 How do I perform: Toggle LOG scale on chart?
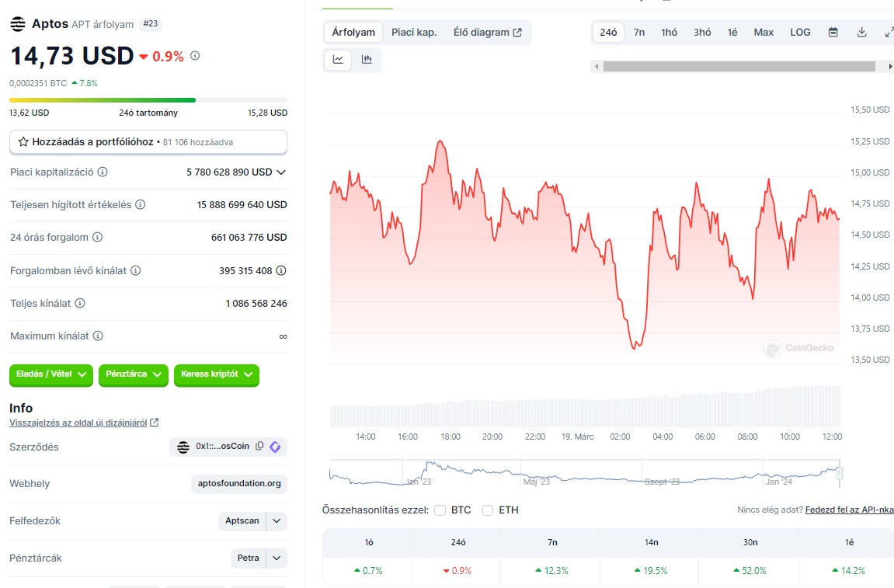click(800, 33)
